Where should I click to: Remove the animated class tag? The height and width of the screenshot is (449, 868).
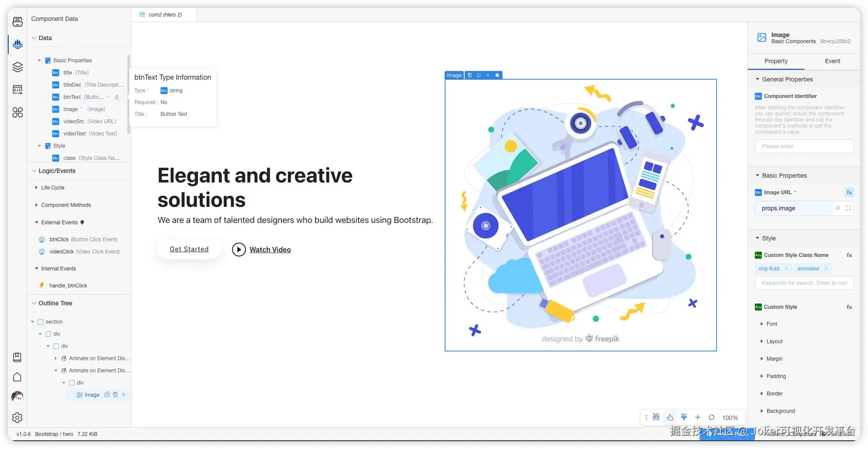click(x=826, y=269)
